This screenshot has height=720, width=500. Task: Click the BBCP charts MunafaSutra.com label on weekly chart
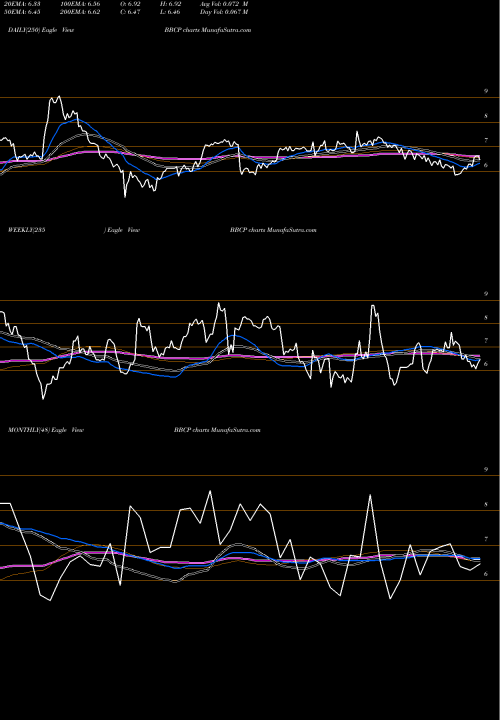click(x=273, y=230)
